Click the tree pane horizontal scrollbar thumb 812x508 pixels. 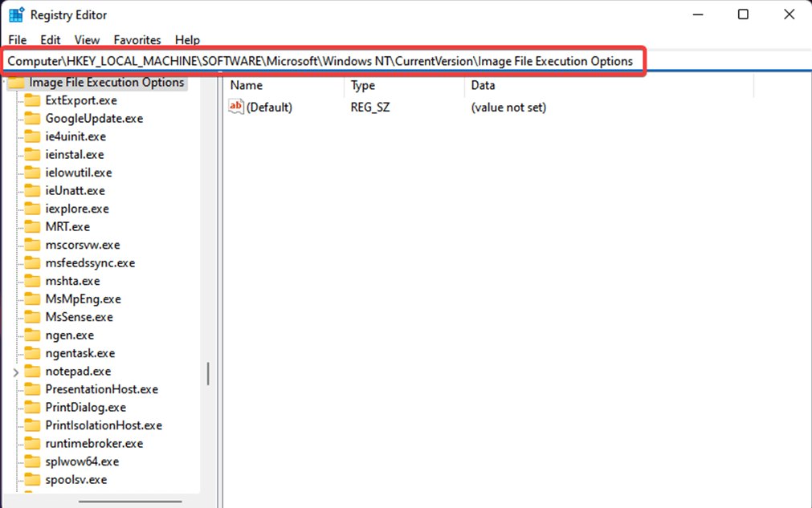point(130,502)
